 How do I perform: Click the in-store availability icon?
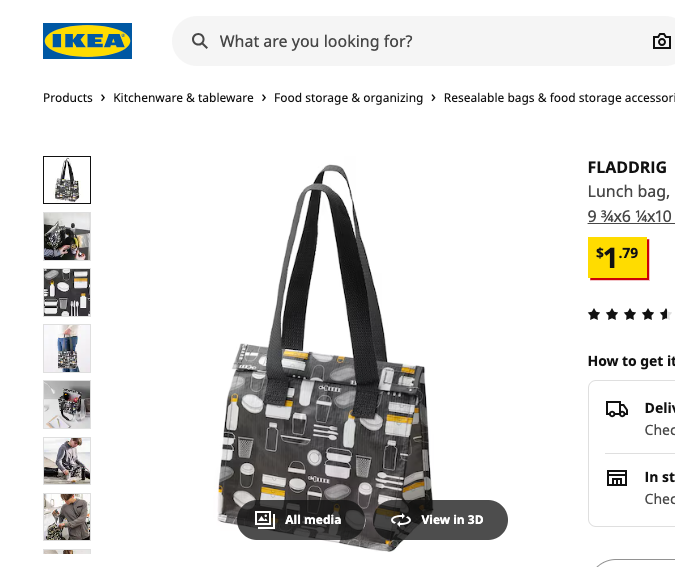click(617, 478)
